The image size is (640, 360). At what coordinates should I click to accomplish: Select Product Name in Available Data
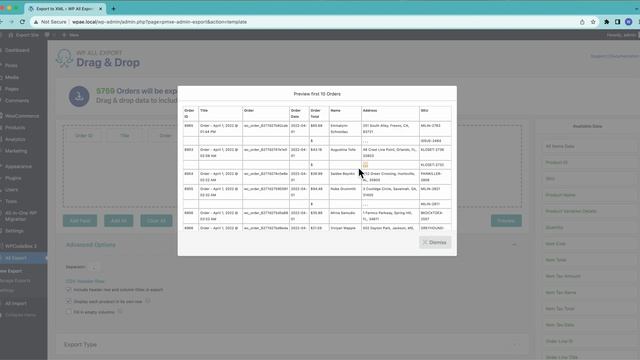[x=588, y=195]
